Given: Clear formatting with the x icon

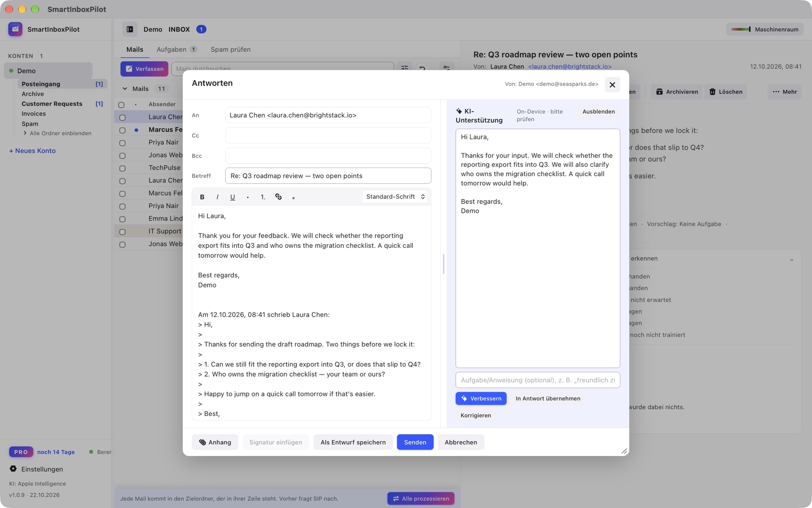Looking at the screenshot, I should tap(293, 197).
